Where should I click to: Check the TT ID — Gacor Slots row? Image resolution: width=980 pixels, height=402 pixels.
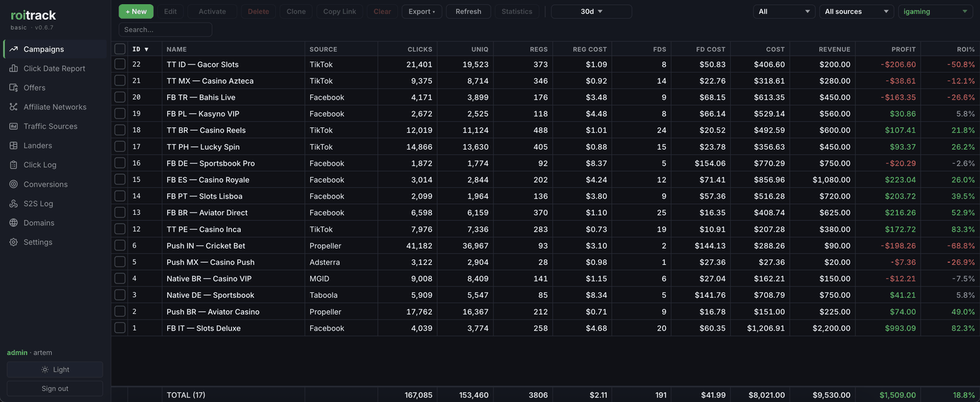coord(120,64)
